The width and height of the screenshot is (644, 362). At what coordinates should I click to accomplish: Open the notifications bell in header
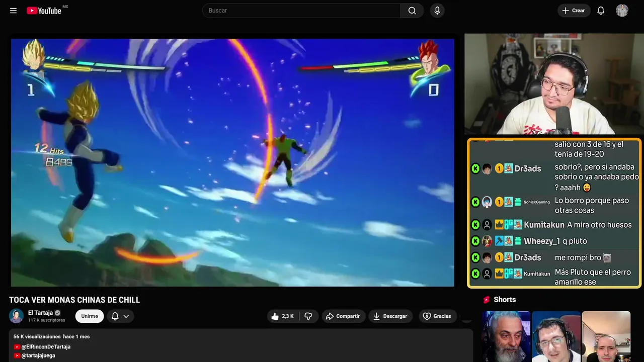coord(601,11)
